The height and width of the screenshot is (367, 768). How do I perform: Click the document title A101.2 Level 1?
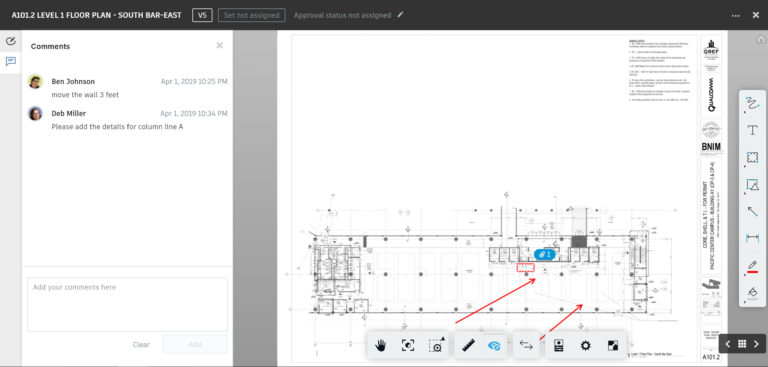[96, 15]
